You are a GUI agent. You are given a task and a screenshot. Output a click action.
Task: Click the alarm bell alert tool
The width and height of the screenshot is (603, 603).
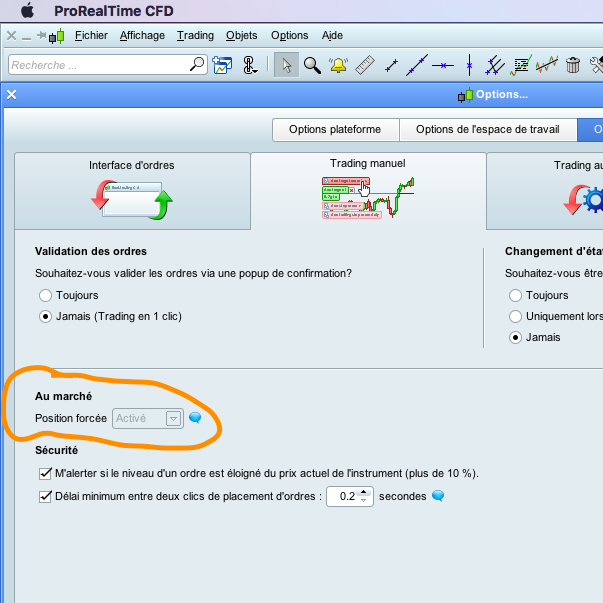click(x=338, y=65)
